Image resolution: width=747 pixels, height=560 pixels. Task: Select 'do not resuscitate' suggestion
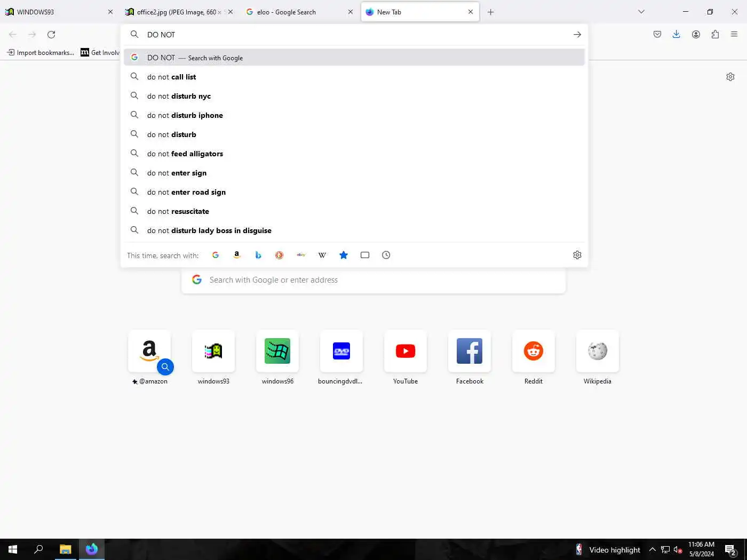click(x=354, y=211)
